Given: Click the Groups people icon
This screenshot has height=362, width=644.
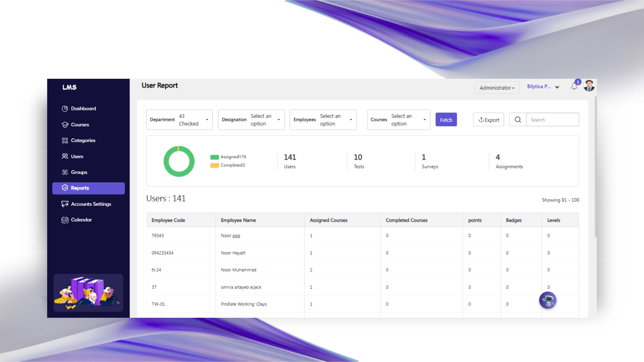Looking at the screenshot, I should click(65, 172).
